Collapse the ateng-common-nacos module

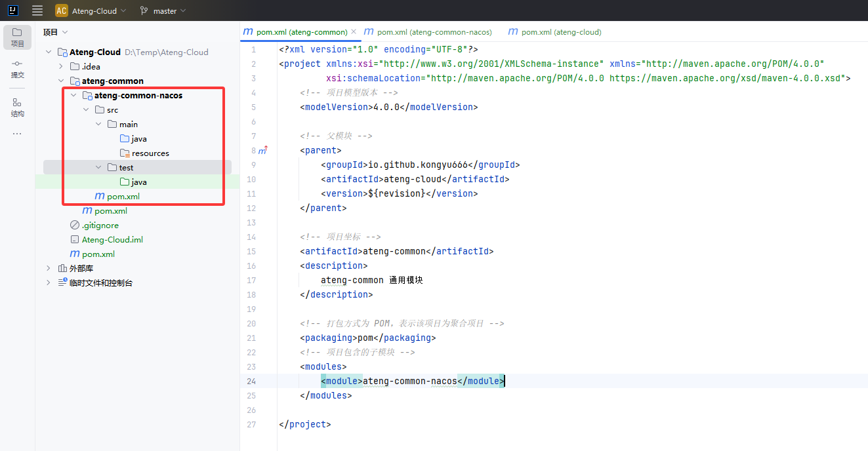(73, 95)
